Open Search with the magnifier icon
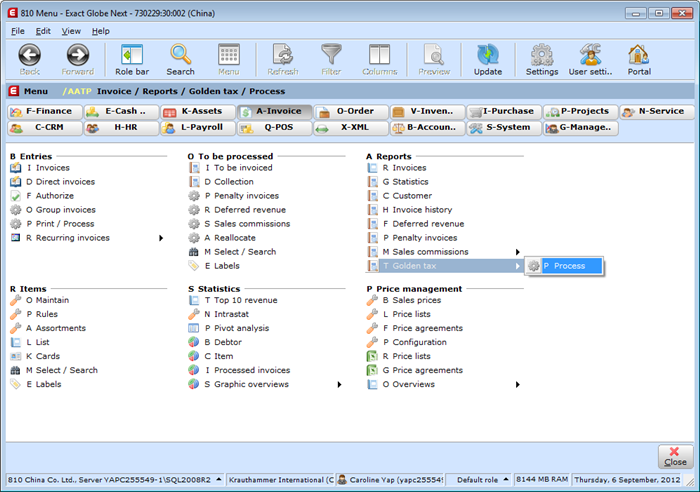The image size is (700, 492). click(x=180, y=55)
